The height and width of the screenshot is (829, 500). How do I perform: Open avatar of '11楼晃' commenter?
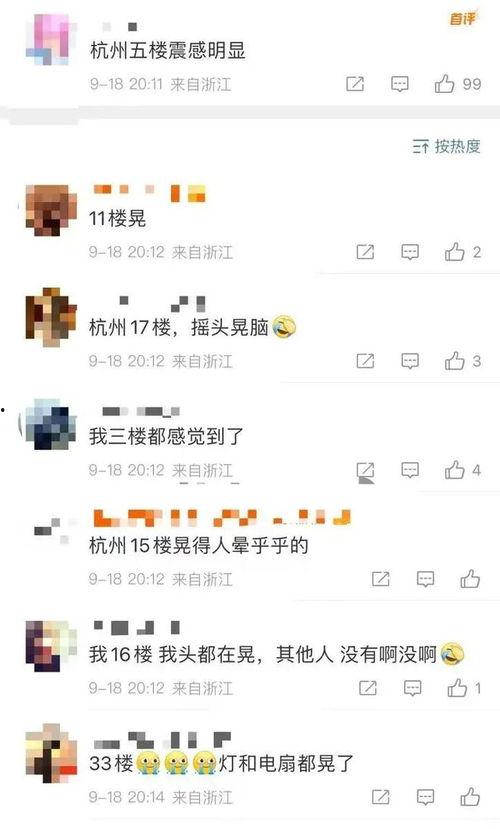[x=51, y=210]
